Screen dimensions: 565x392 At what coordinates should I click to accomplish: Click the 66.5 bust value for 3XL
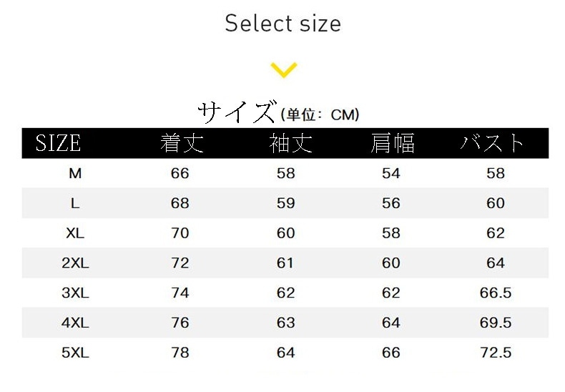[496, 293]
